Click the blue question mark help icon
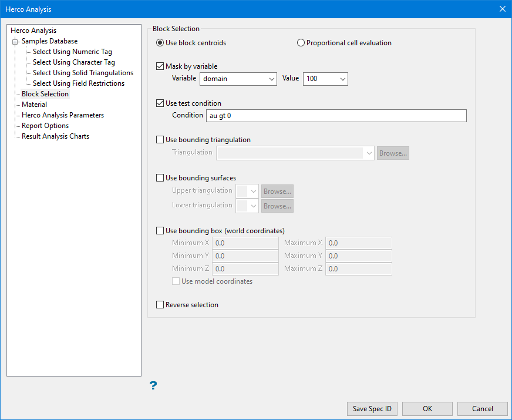512x420 pixels. click(x=153, y=385)
